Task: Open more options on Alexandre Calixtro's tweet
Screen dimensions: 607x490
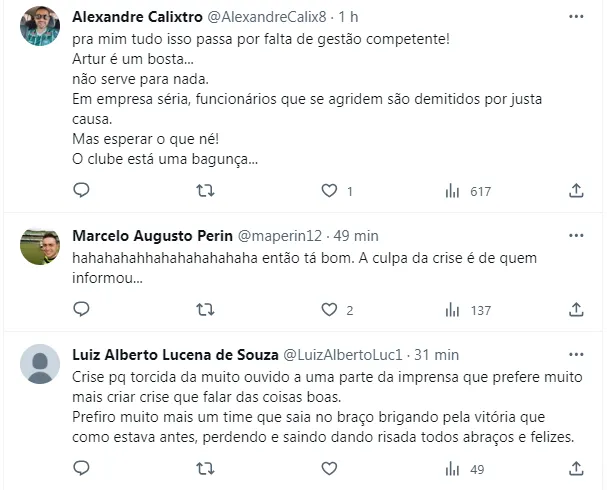Action: pos(576,17)
